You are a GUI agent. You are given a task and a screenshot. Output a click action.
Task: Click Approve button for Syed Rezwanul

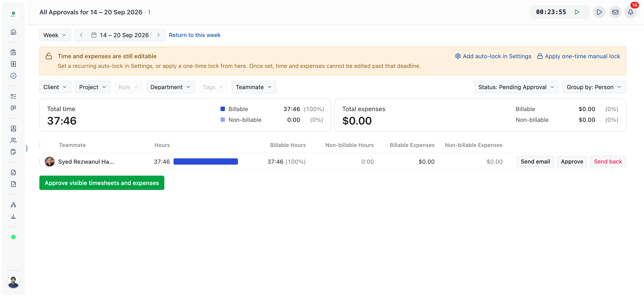572,161
